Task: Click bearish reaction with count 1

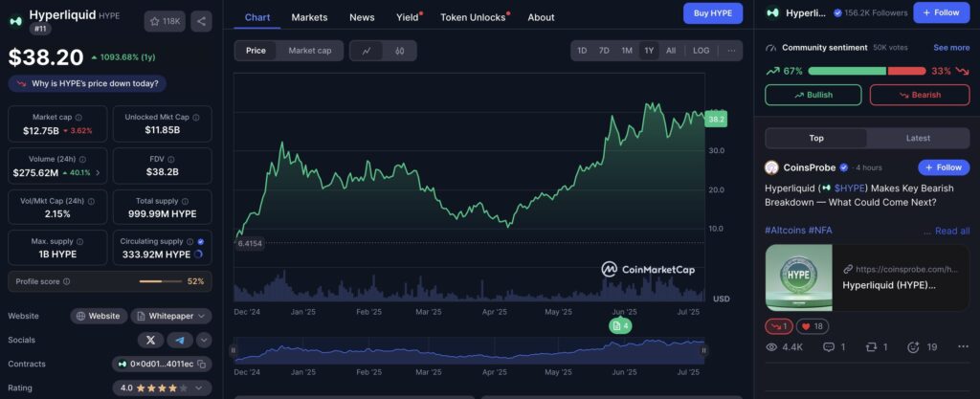Action: coord(779,326)
